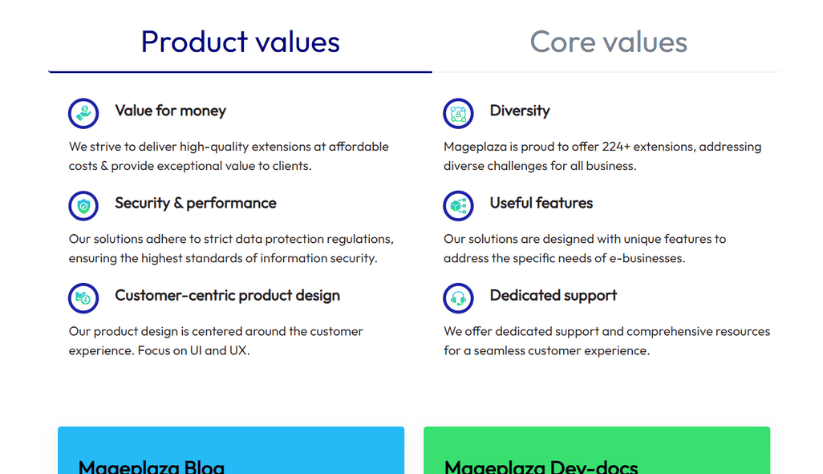Viewport: 823px width, 474px height.
Task: Open the Mageplaza Blog card
Action: click(231, 452)
